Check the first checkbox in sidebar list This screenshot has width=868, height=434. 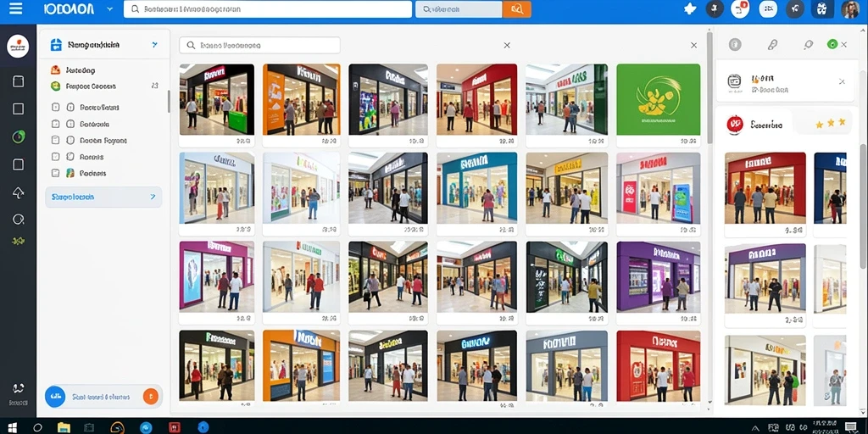coord(55,108)
